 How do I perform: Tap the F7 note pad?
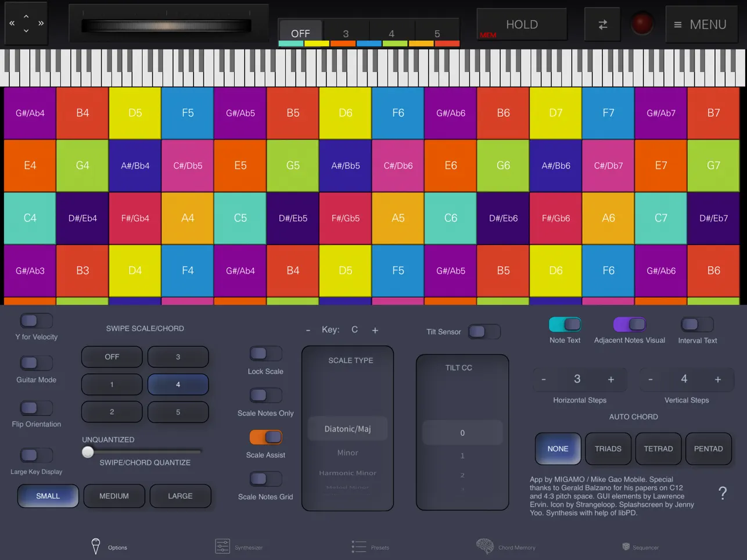(608, 113)
